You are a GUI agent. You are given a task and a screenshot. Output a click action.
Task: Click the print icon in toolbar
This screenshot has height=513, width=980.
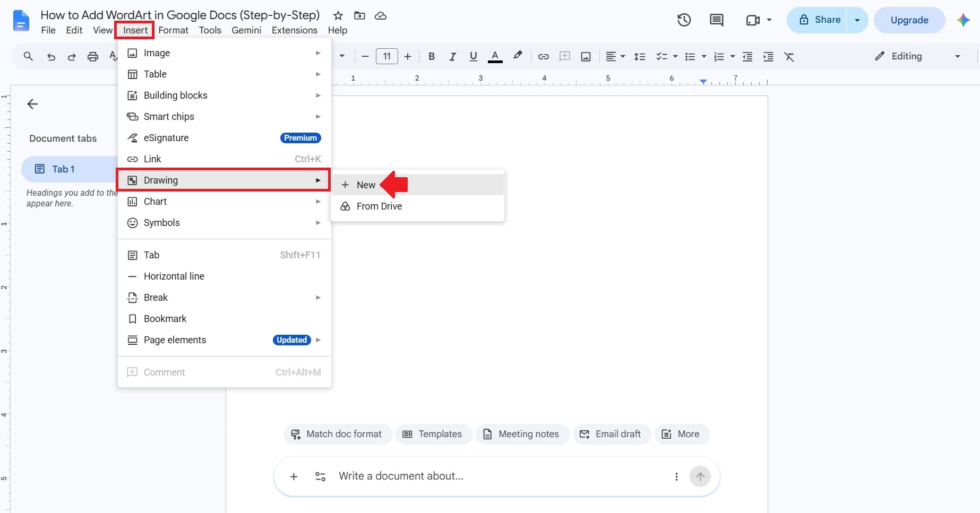point(93,57)
